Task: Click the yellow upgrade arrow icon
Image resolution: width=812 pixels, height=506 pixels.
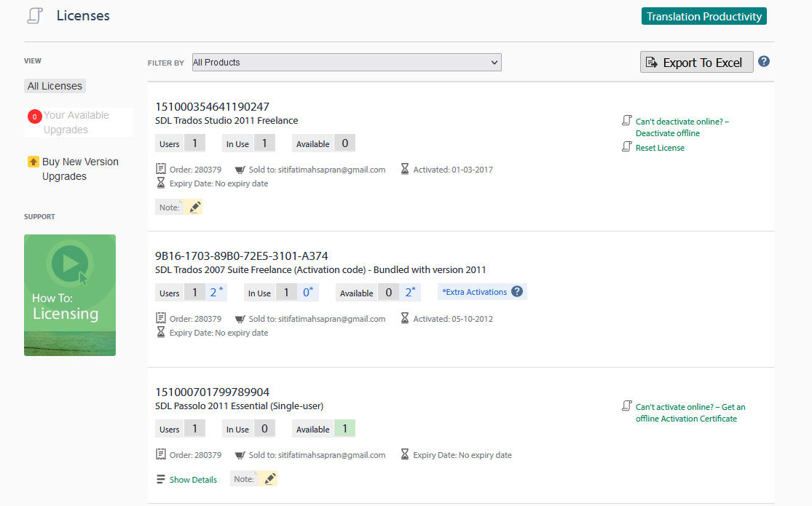Action: pyautogui.click(x=33, y=162)
